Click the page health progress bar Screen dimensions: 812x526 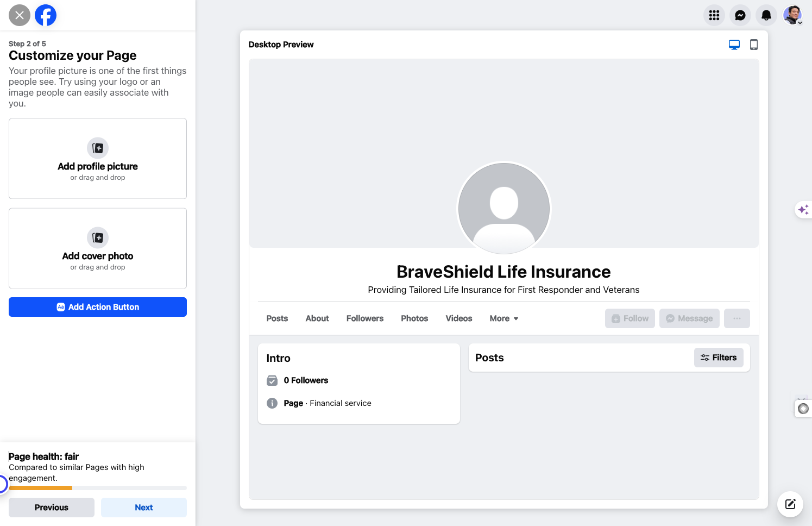pyautogui.click(x=98, y=488)
